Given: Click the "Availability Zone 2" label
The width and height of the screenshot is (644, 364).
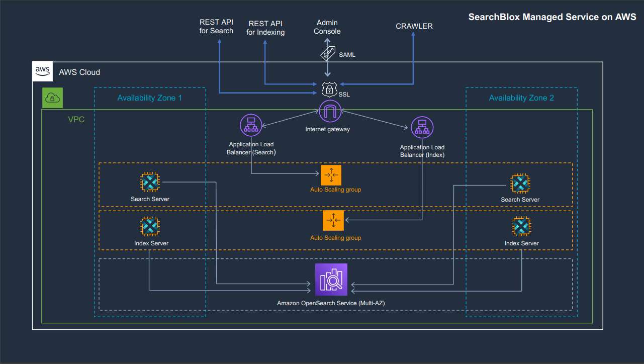Looking at the screenshot, I should [521, 98].
